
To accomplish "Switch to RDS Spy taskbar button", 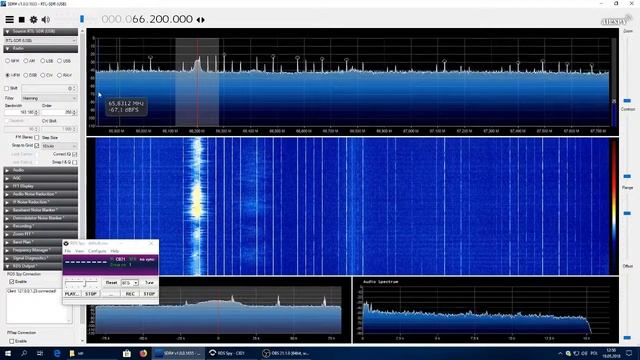I will (231, 353).
